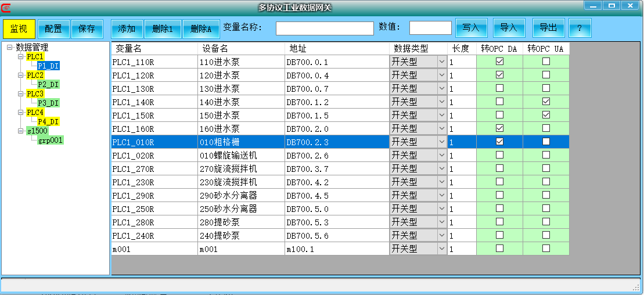Open data type dropdown for m001 row
The height and width of the screenshot is (295, 644).
441,249
